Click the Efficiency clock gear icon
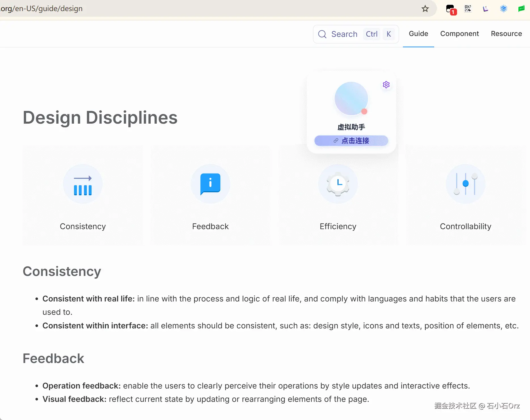The image size is (530, 420). tap(338, 184)
